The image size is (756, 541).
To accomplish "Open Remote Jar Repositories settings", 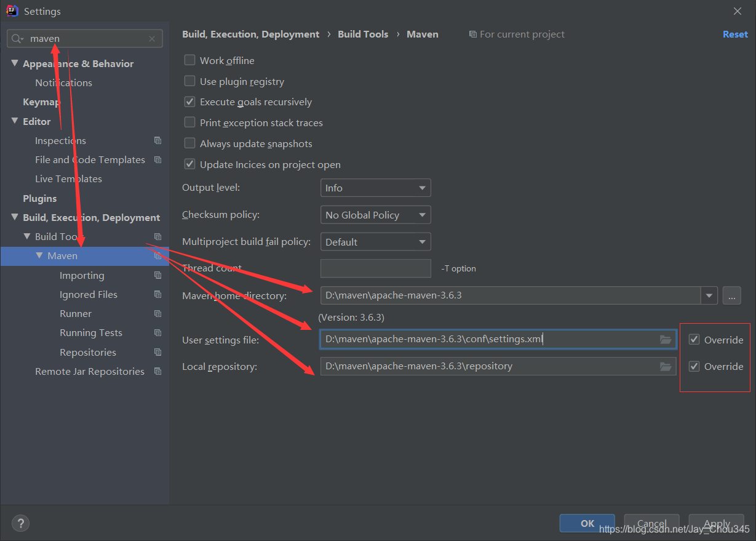I will (x=90, y=371).
